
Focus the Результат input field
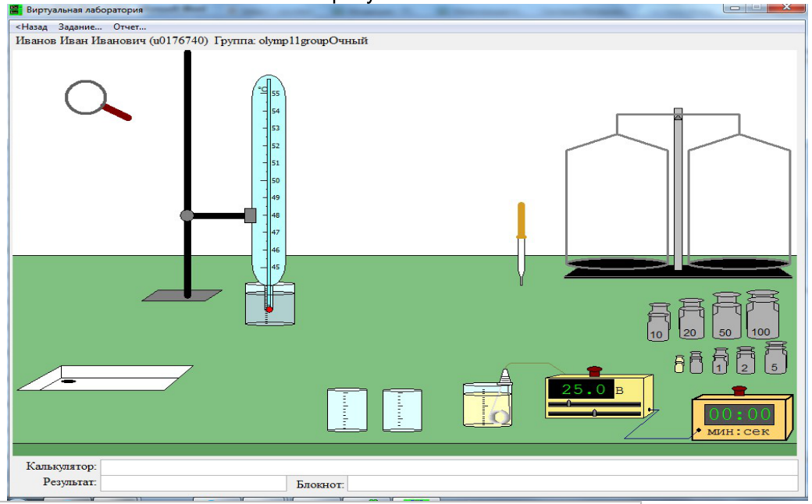(193, 483)
